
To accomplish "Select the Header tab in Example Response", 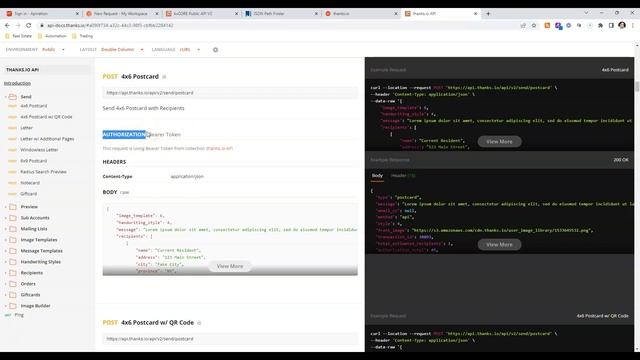I will click(403, 176).
